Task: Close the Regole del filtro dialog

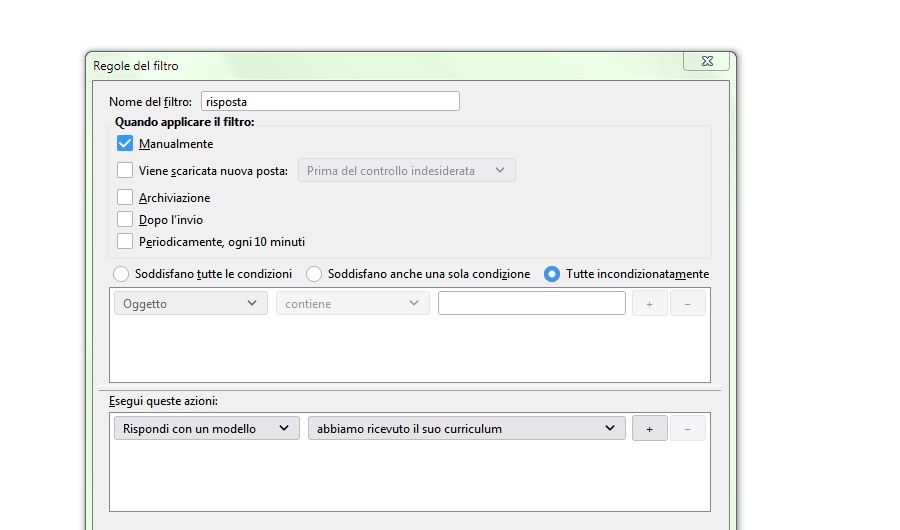Action: [x=707, y=61]
